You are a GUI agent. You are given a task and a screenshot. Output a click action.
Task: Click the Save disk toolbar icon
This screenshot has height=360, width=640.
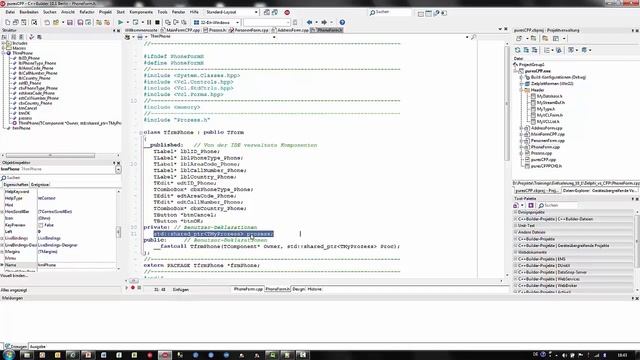click(x=70, y=22)
